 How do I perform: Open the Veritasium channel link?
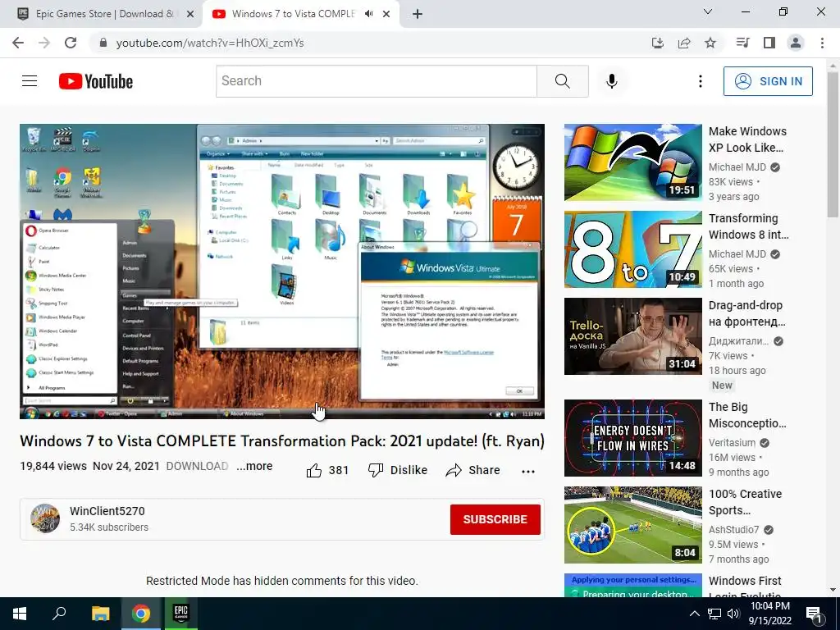(x=732, y=442)
